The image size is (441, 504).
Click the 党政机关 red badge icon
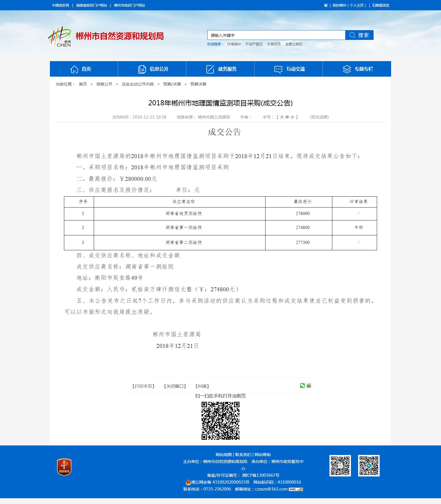[x=64, y=467]
